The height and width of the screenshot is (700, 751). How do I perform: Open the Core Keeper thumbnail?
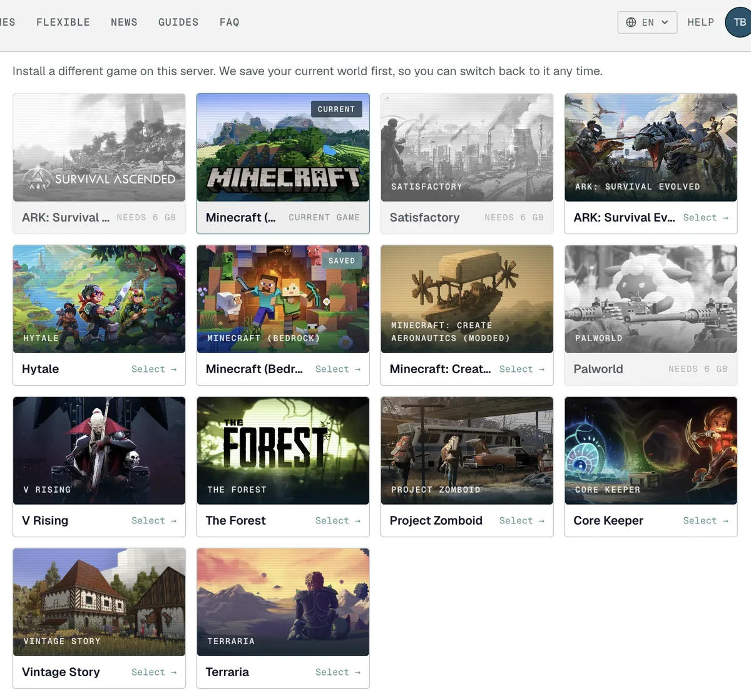(x=651, y=451)
